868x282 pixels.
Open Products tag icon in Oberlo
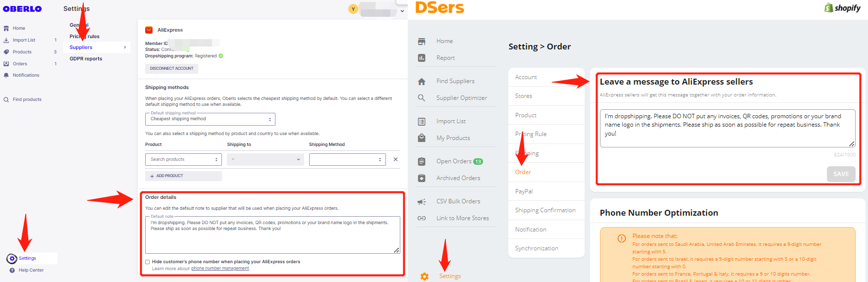pos(6,52)
